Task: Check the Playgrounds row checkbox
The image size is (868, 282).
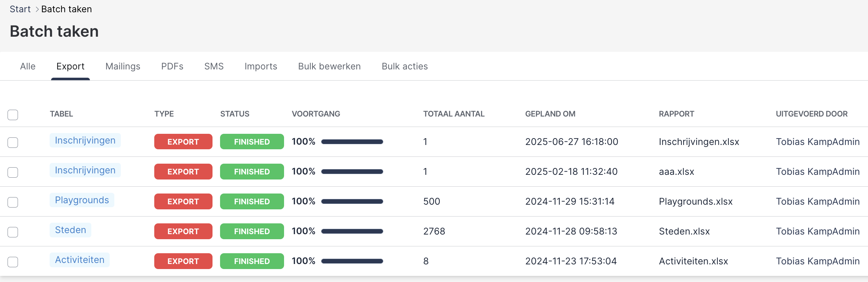Action: (x=13, y=202)
